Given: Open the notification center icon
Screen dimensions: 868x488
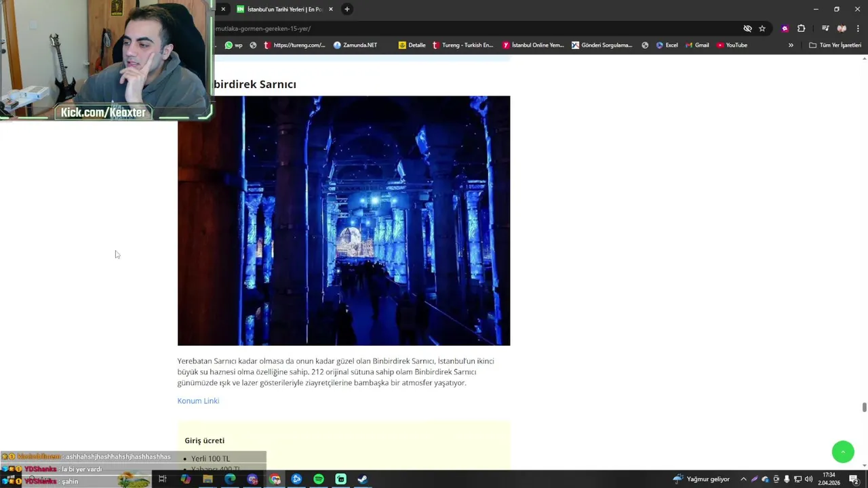Looking at the screenshot, I should coord(854,479).
